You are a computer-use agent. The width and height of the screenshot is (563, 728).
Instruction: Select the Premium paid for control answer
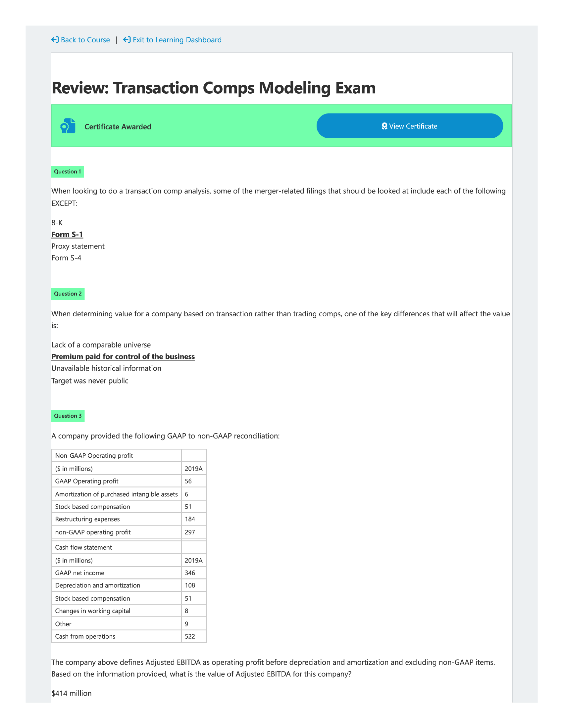123,356
